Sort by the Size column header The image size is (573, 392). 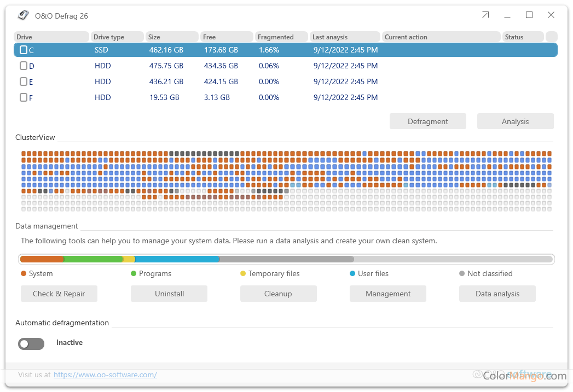tap(172, 37)
